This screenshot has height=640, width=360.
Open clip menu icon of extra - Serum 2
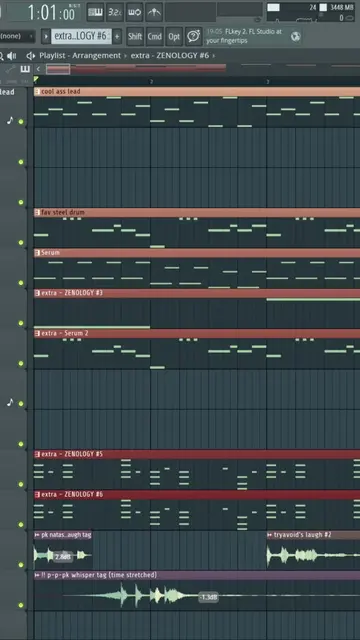coord(37,333)
